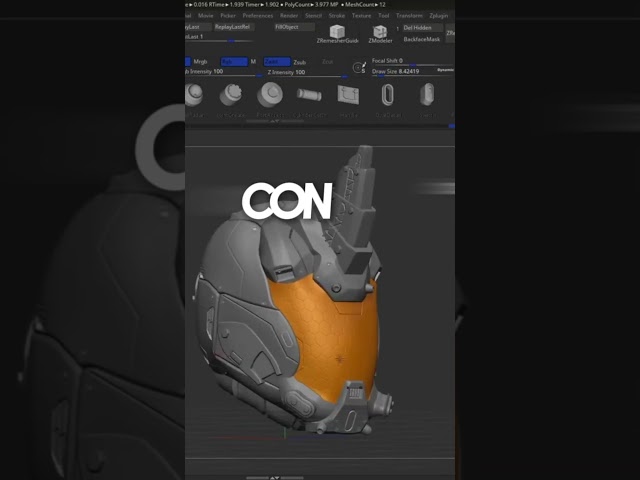Toggle the Zadd sculpt mode
Viewport: 640px width, 480px height.
pyautogui.click(x=277, y=62)
